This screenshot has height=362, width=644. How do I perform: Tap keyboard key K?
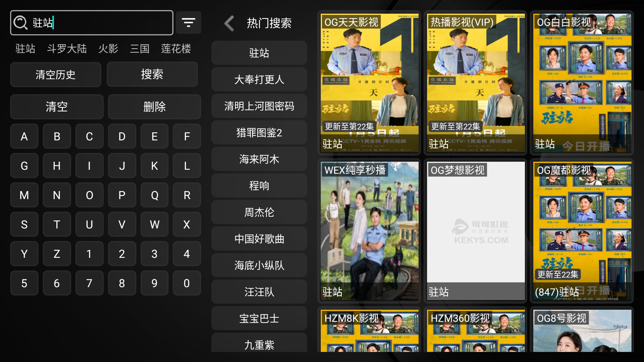pyautogui.click(x=155, y=166)
